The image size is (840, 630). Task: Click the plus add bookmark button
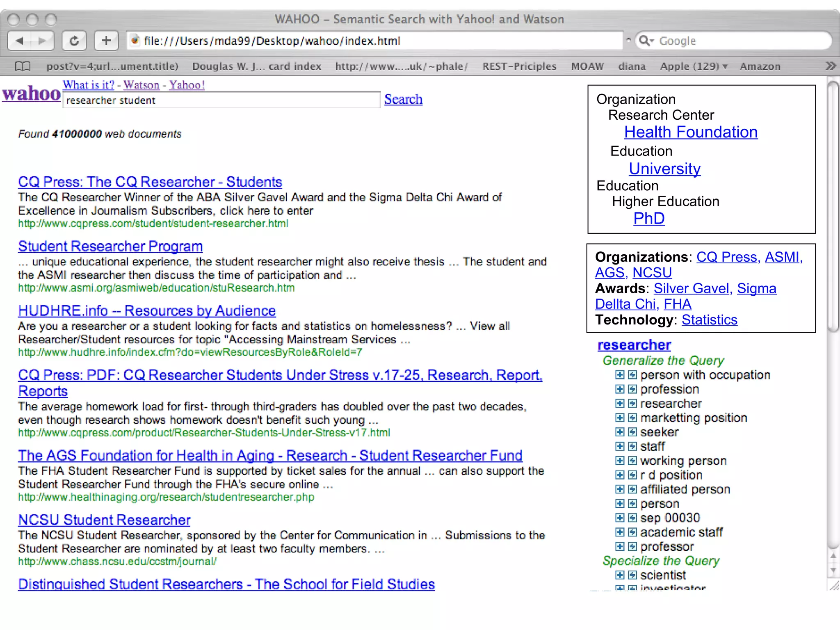[x=106, y=41]
